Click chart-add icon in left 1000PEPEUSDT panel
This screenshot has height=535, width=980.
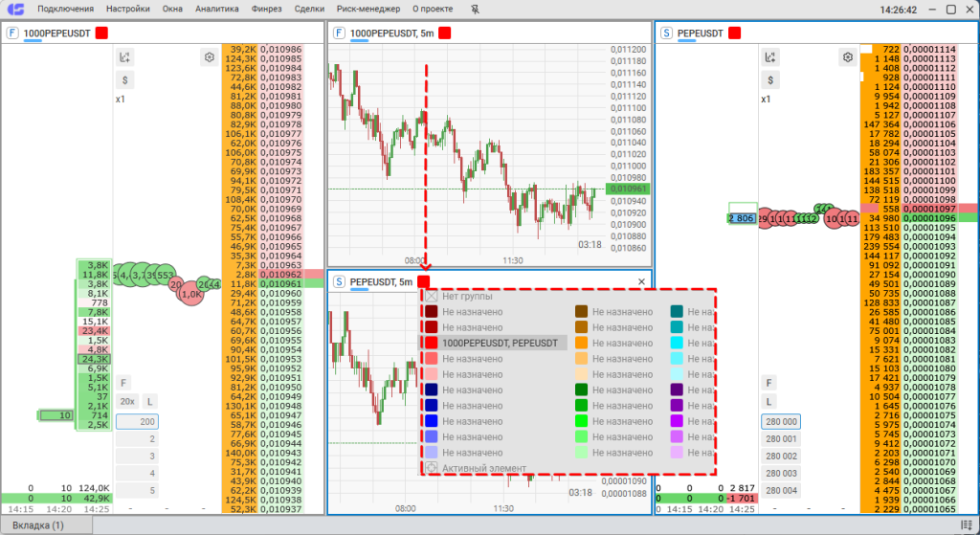125,57
